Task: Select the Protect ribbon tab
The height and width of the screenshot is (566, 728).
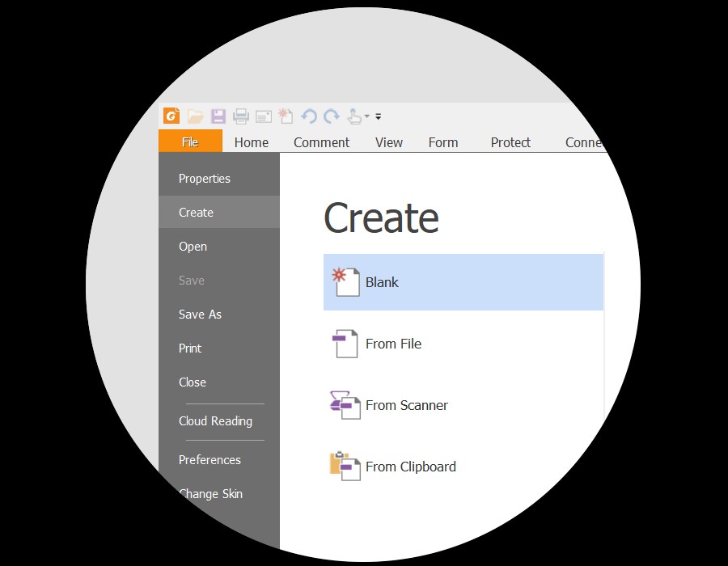Action: click(510, 142)
